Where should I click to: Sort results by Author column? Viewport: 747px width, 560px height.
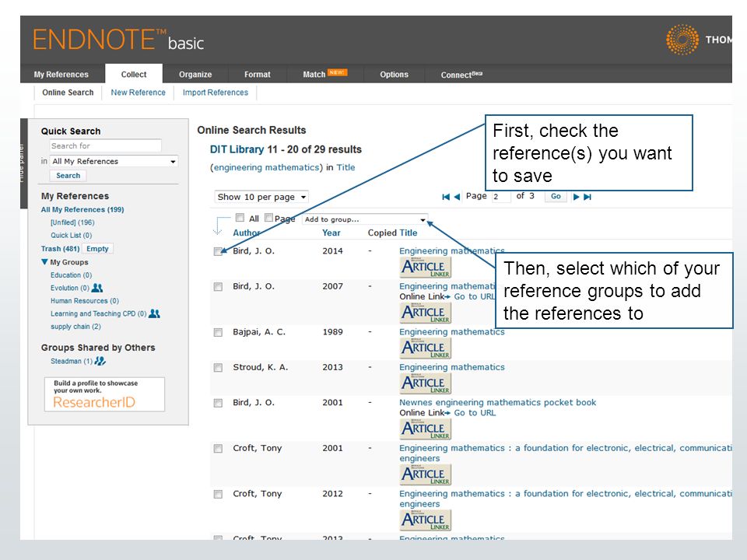[247, 233]
